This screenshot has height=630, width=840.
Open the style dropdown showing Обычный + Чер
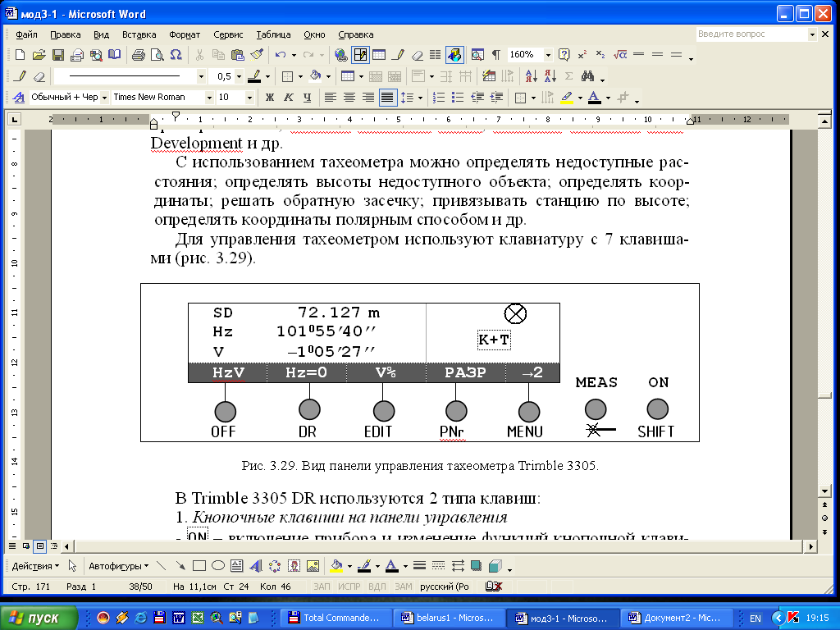coord(104,98)
